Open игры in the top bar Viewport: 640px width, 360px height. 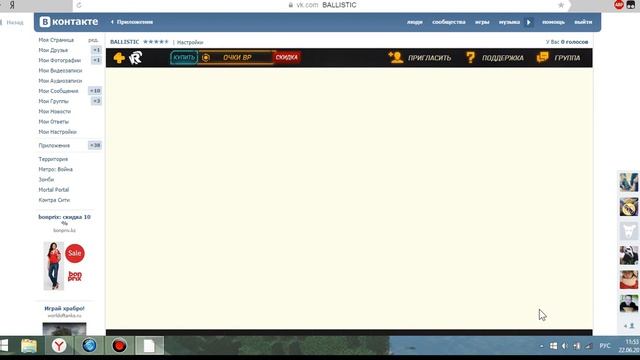482,22
